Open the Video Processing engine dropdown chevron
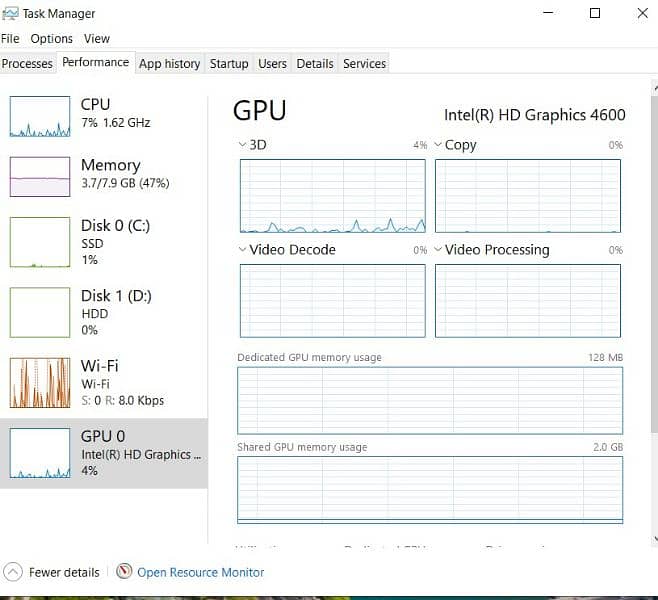The height and width of the screenshot is (600, 658). (x=438, y=250)
